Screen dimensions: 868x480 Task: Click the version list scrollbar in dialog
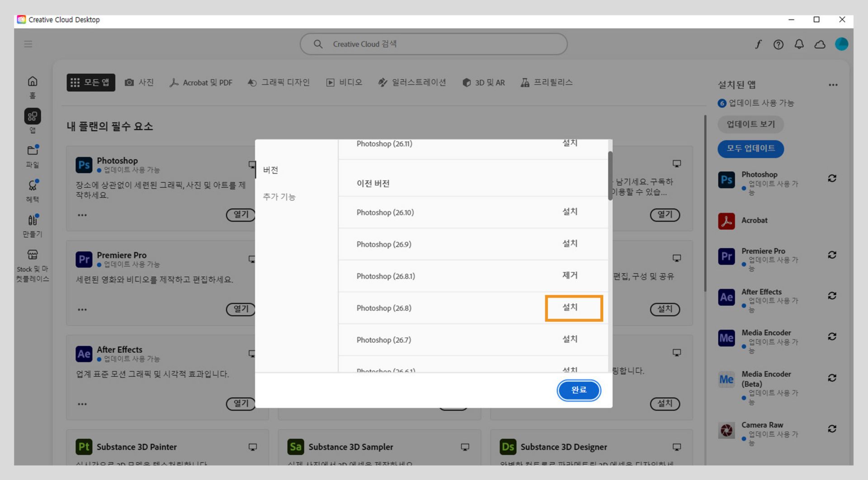coord(610,176)
